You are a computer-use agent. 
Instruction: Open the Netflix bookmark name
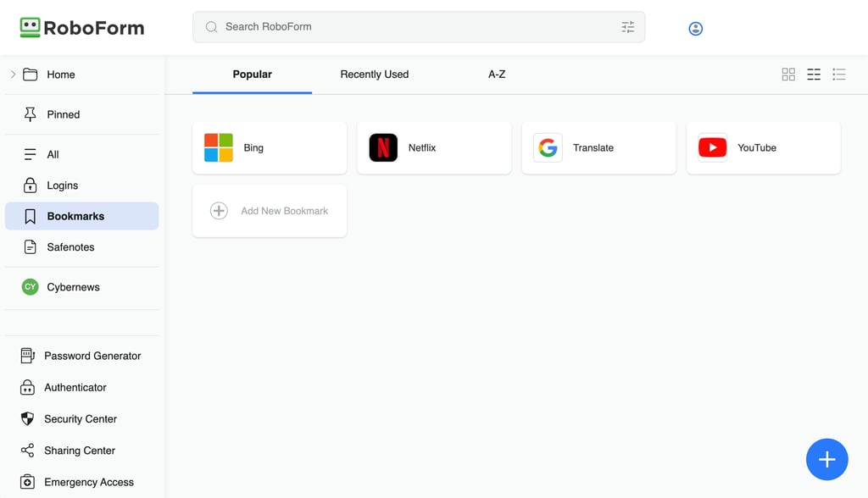[x=422, y=147]
